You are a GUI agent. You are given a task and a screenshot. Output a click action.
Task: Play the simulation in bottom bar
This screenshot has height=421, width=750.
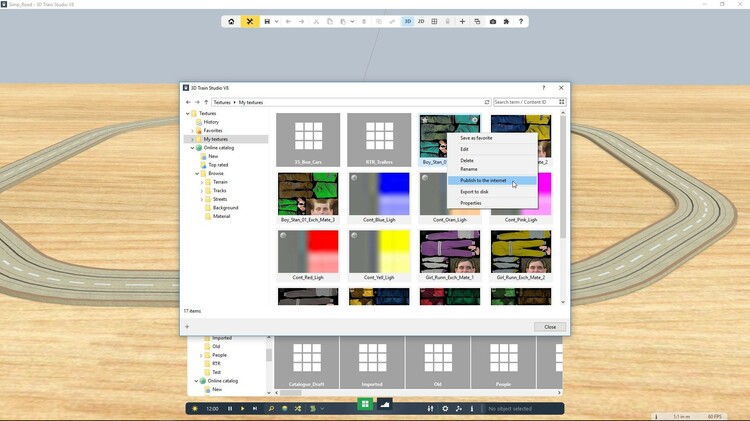click(243, 409)
